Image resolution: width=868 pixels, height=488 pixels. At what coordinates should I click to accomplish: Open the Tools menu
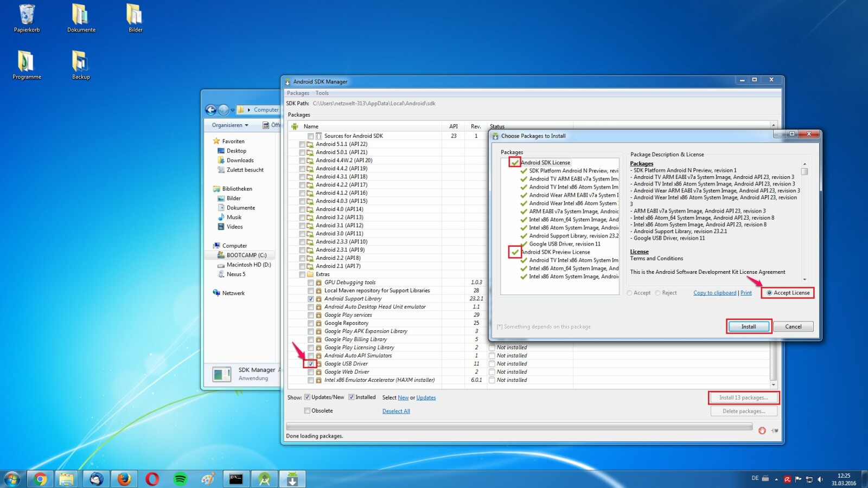click(322, 93)
